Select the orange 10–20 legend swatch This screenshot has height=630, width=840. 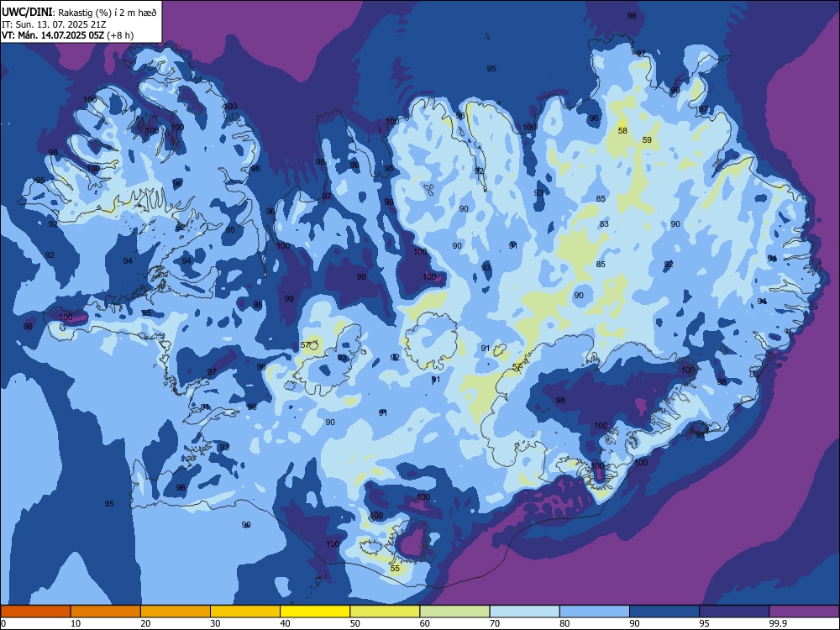[x=106, y=612]
